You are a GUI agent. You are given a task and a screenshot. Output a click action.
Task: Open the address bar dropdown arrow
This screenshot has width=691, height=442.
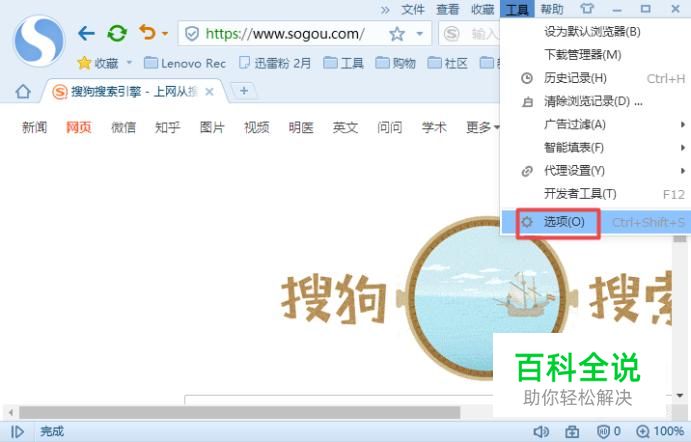pos(420,33)
